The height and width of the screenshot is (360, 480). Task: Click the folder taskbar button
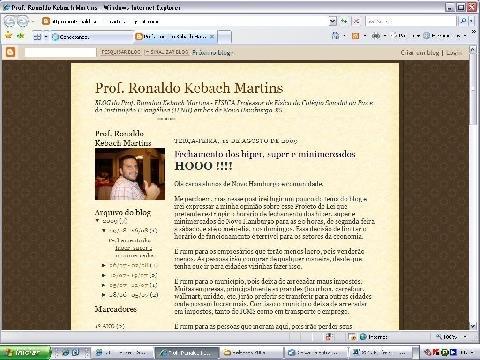point(251,352)
